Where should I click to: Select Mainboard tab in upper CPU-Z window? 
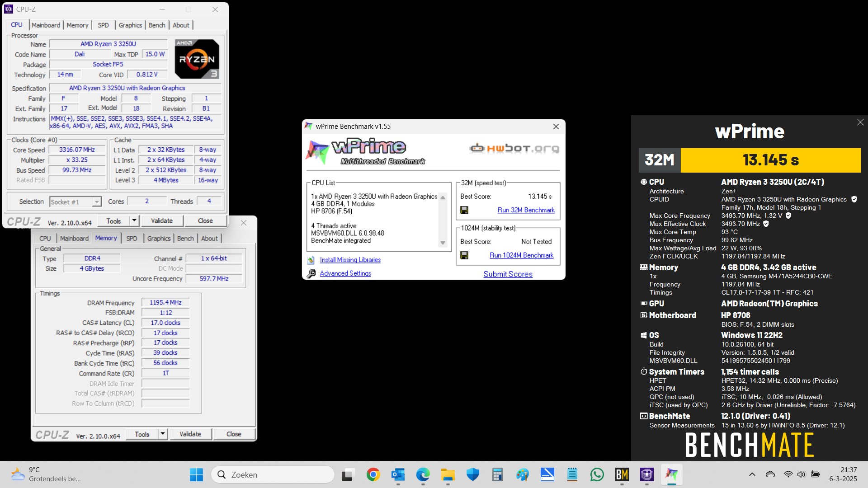46,25
